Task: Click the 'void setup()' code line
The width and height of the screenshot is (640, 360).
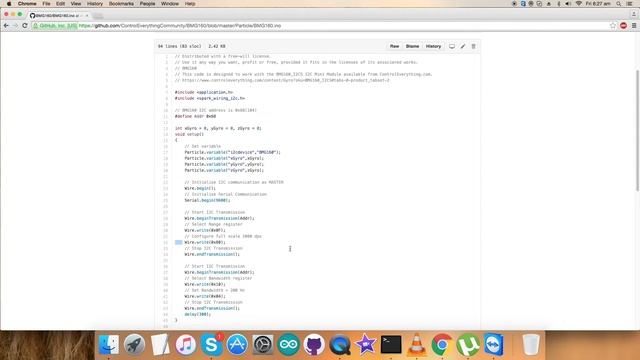Action: tap(189, 134)
